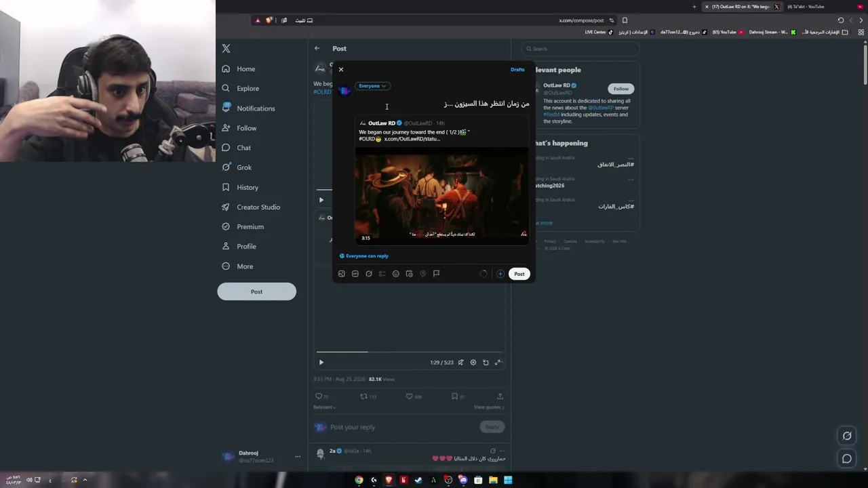Open Premium in the sidebar
868x488 pixels.
[243, 227]
